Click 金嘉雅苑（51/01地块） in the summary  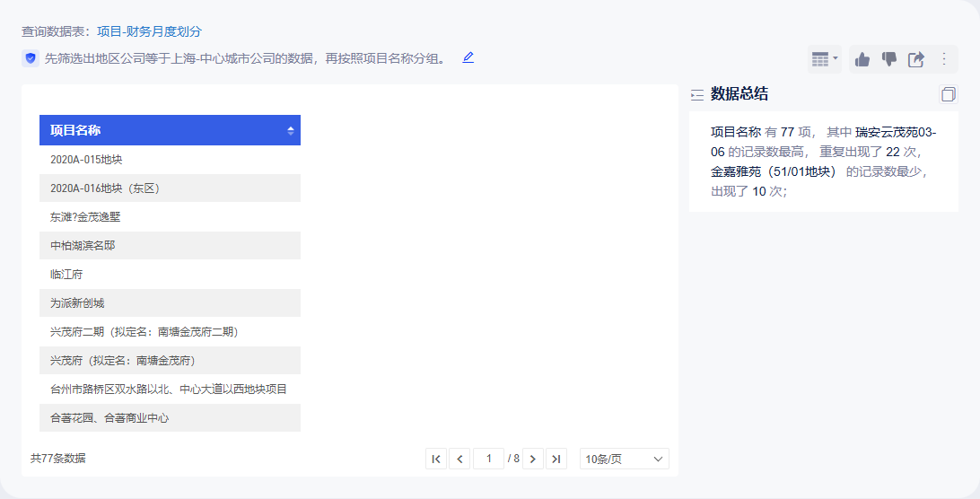point(773,171)
